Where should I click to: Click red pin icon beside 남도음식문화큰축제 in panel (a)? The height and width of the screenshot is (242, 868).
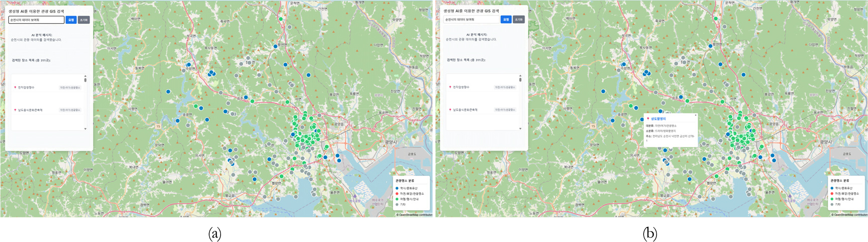pyautogui.click(x=15, y=110)
